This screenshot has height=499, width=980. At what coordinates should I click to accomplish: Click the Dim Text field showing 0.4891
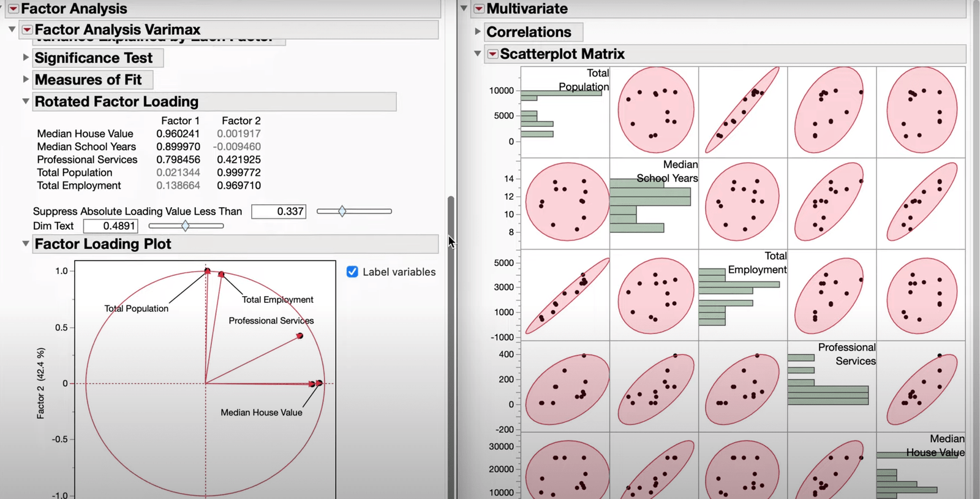(111, 226)
